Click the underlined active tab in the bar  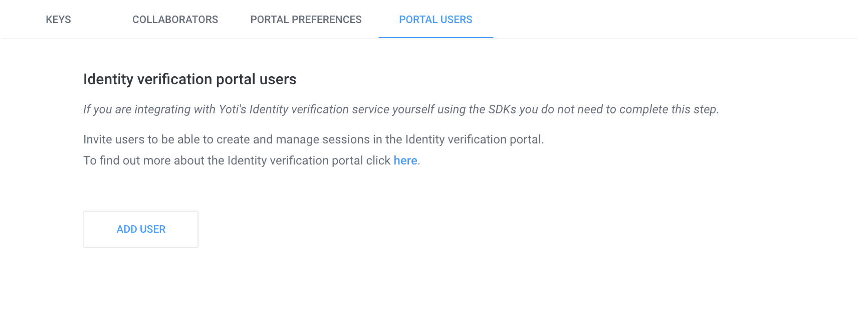coord(436,20)
